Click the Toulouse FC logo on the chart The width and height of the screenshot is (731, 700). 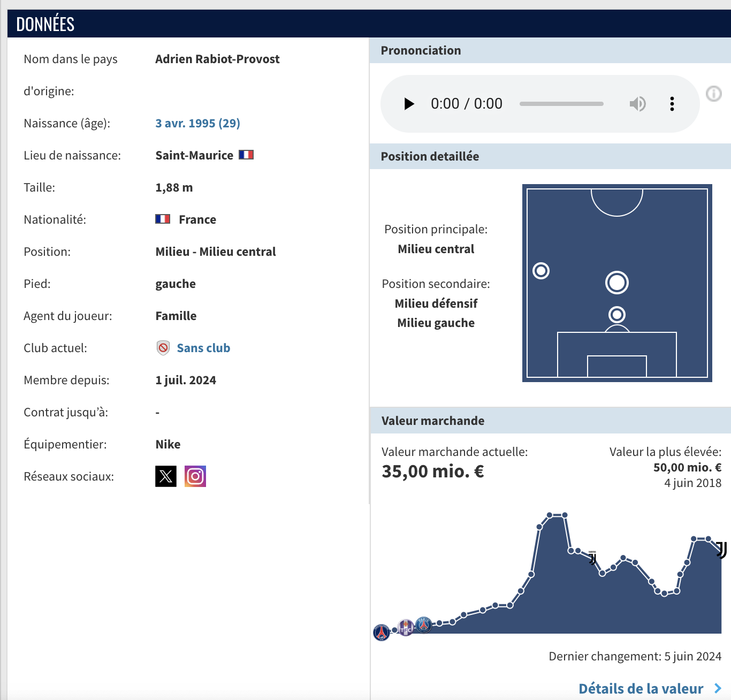point(406,627)
